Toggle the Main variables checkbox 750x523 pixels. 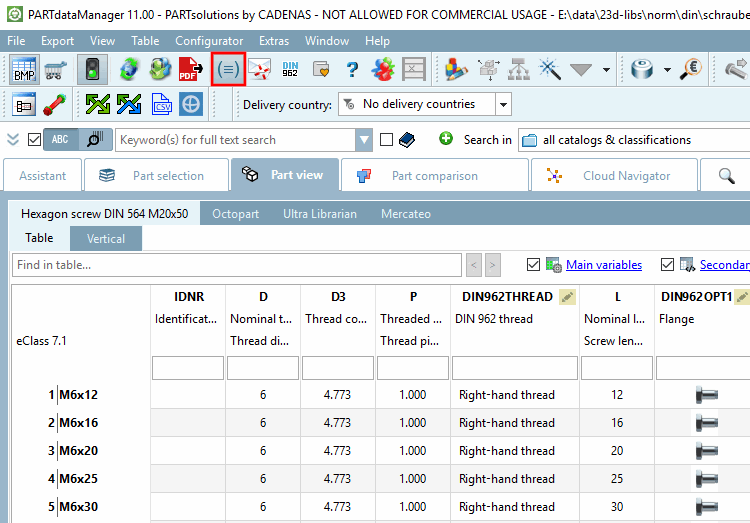[533, 265]
